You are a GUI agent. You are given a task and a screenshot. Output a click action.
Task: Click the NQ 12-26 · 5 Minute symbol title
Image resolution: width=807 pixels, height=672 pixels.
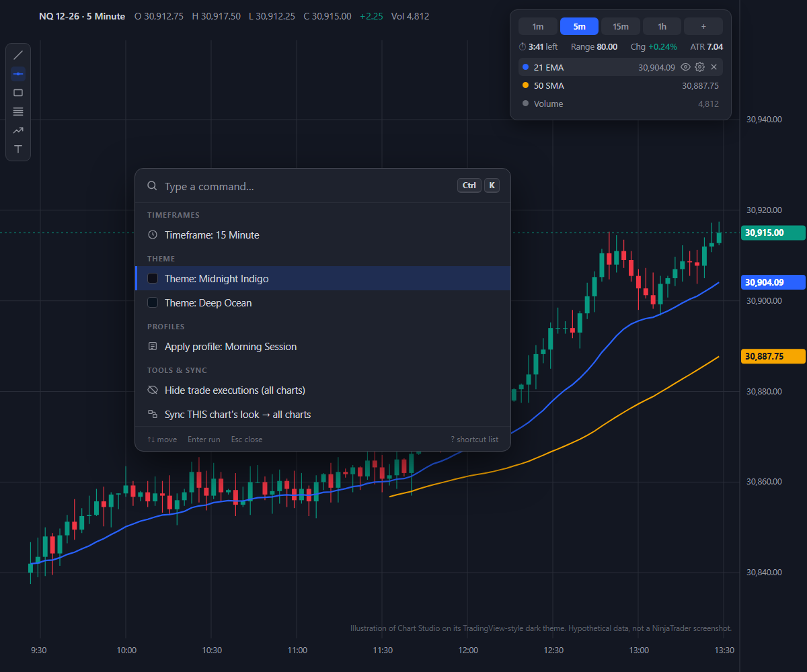pyautogui.click(x=82, y=16)
